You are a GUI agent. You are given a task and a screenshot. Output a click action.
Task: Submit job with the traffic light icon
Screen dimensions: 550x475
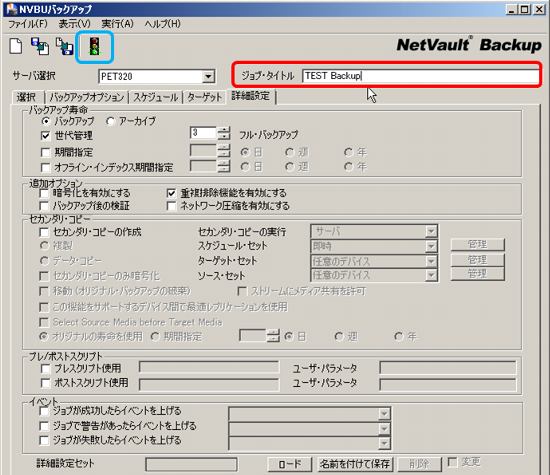coord(94,47)
